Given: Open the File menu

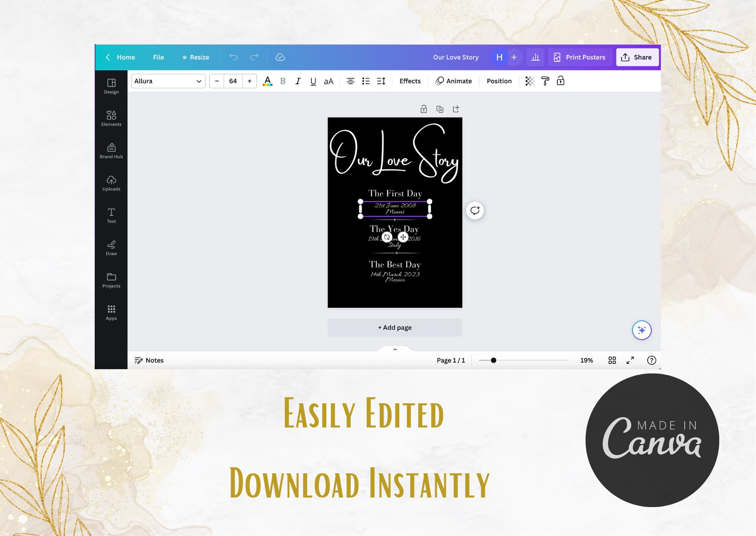Looking at the screenshot, I should (158, 57).
